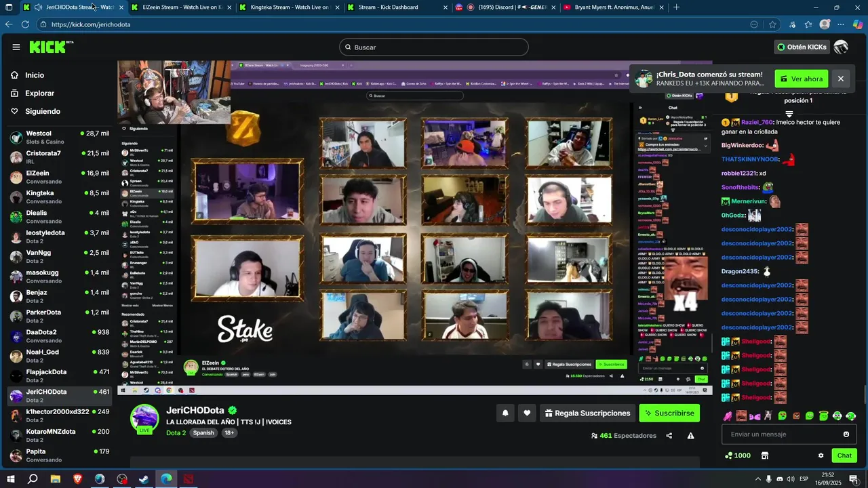
Task: Click the 1000 channel points balance
Action: (738, 455)
